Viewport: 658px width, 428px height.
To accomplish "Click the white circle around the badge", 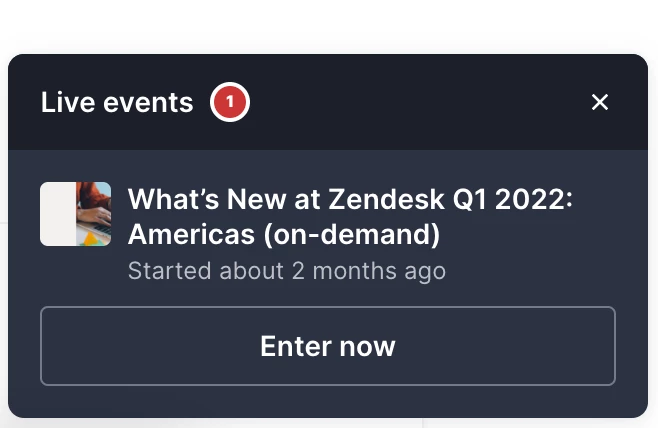I will (230, 102).
